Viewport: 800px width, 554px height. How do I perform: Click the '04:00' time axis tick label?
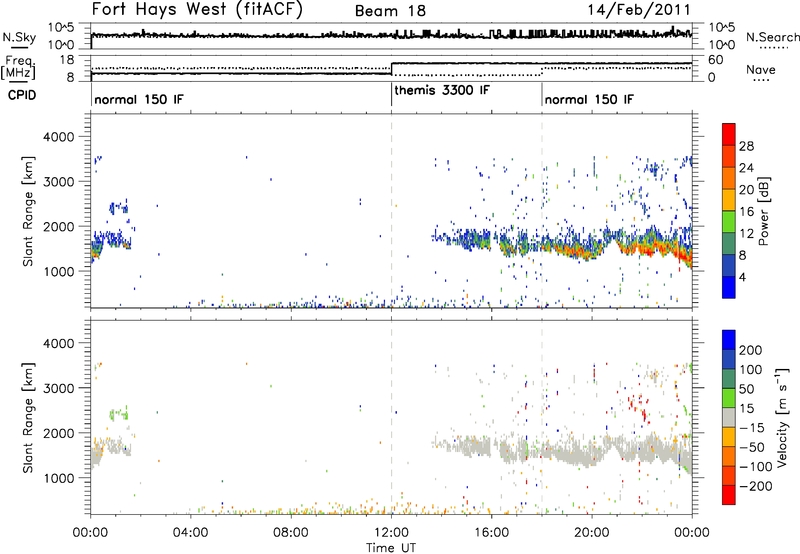pyautogui.click(x=191, y=533)
